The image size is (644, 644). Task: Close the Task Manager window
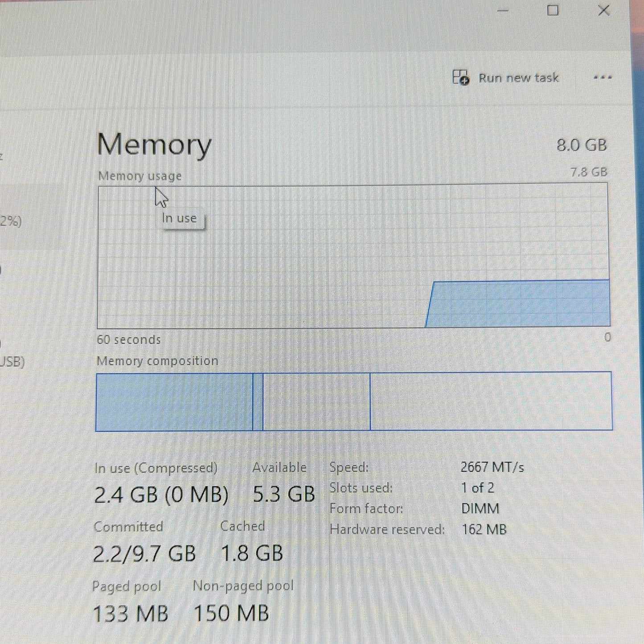604,10
